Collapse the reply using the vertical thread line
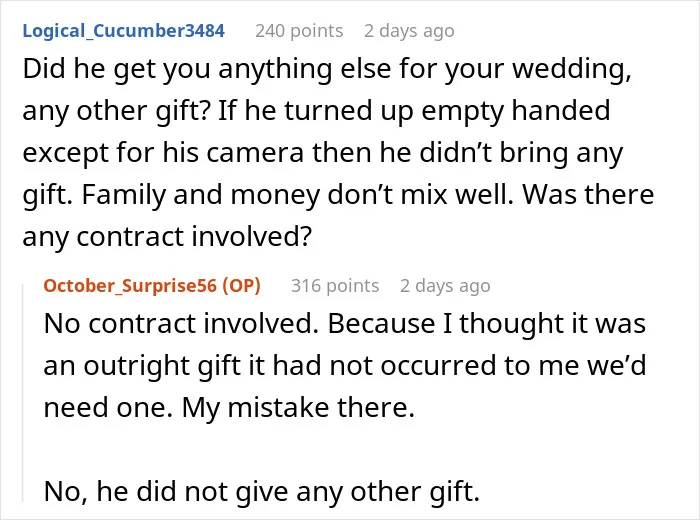Image resolution: width=700 pixels, height=520 pixels. click(23, 393)
